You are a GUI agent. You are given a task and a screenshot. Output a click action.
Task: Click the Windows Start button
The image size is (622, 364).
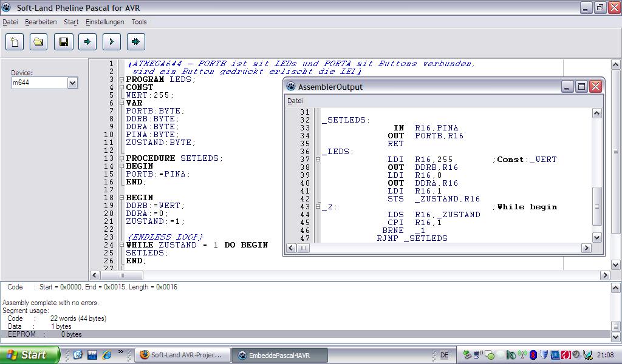pyautogui.click(x=30, y=355)
